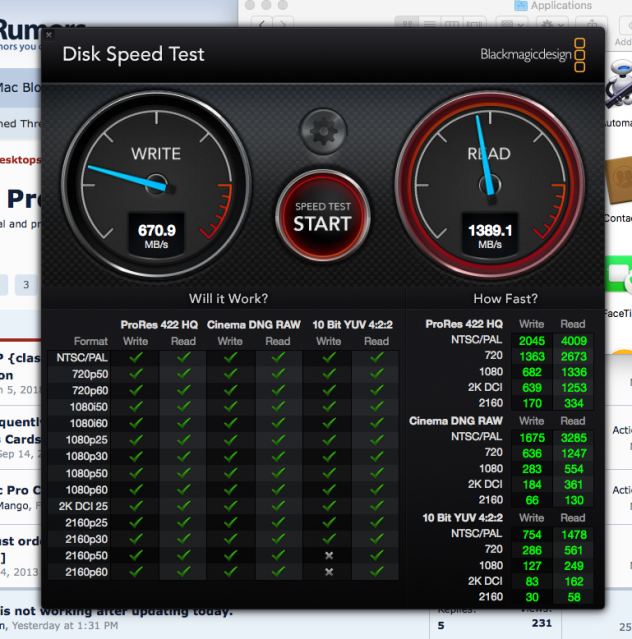Start the speed test
The image size is (632, 639).
click(323, 216)
